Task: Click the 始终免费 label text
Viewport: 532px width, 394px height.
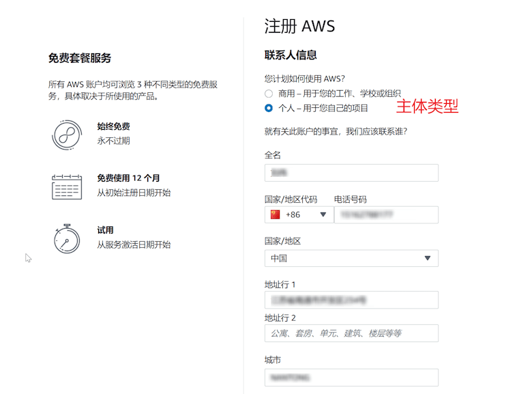Action: coord(113,126)
